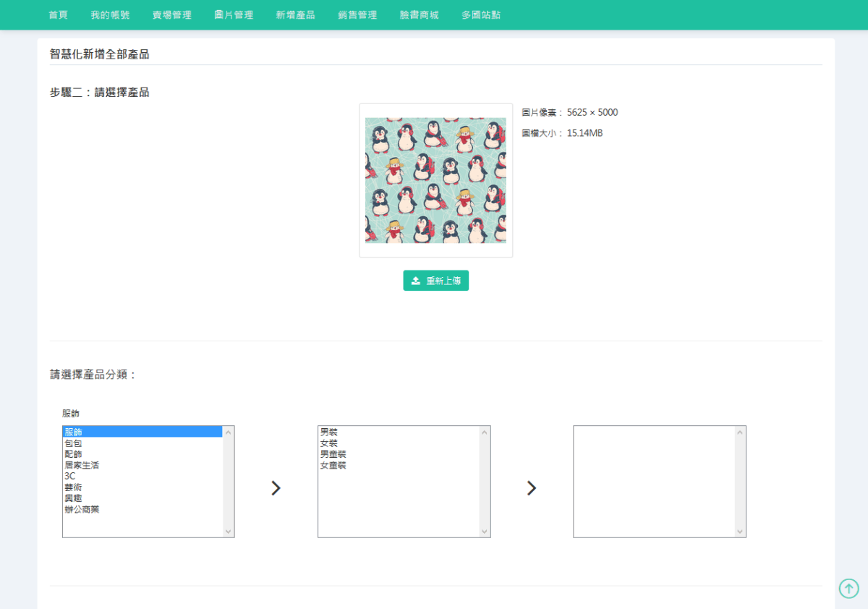
Task: Go to 首頁 in the navigation bar
Action: click(x=58, y=14)
